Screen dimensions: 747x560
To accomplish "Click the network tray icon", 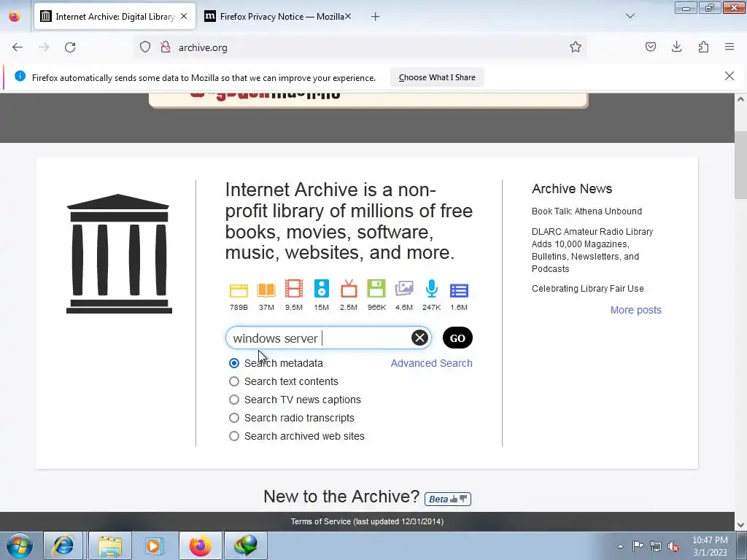I will [656, 547].
